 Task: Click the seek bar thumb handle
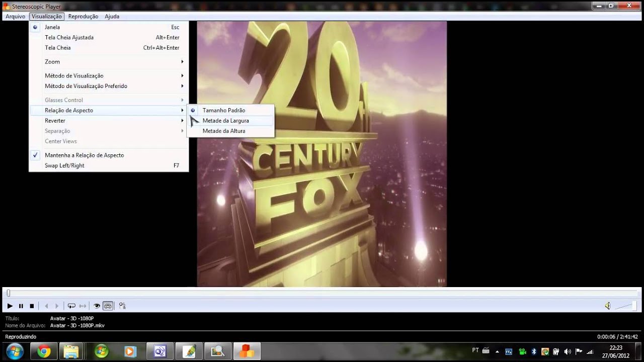click(8, 293)
